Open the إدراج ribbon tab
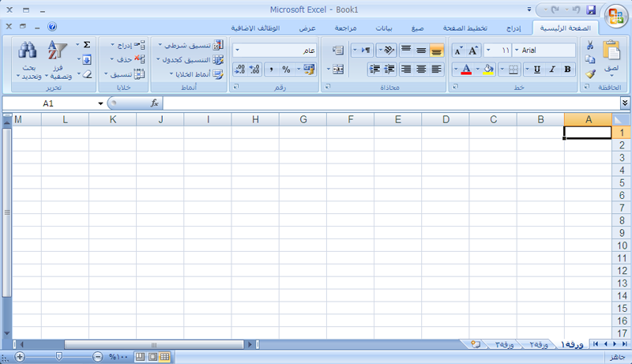This screenshot has width=632, height=364. tap(513, 28)
